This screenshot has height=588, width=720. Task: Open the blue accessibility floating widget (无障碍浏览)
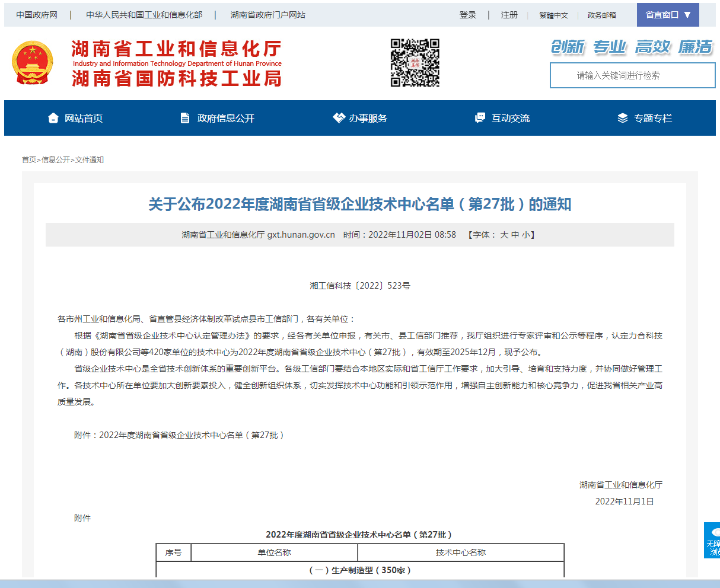712,540
